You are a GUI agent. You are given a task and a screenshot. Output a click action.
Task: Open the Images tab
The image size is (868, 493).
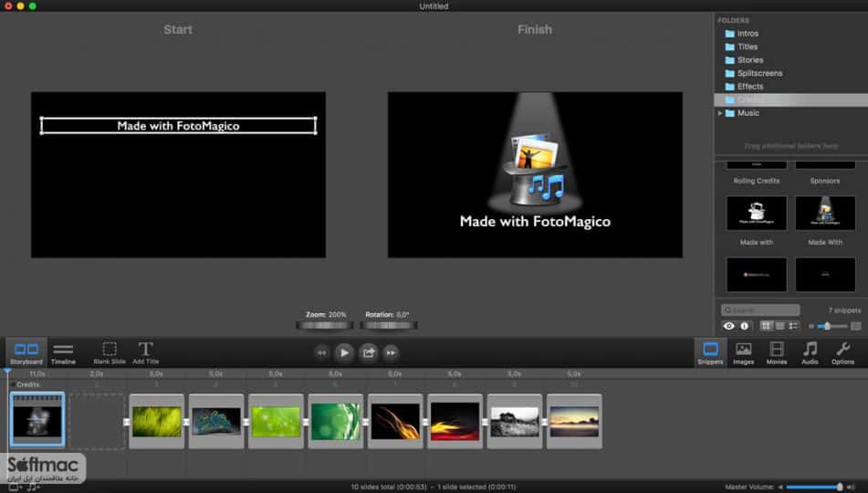coord(744,352)
